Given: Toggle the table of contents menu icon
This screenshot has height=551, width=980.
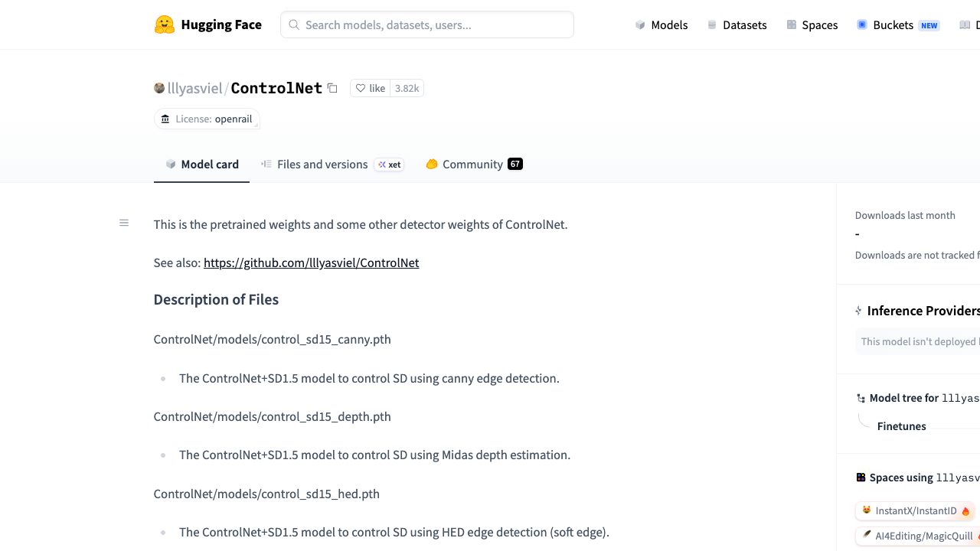Looking at the screenshot, I should coord(124,223).
